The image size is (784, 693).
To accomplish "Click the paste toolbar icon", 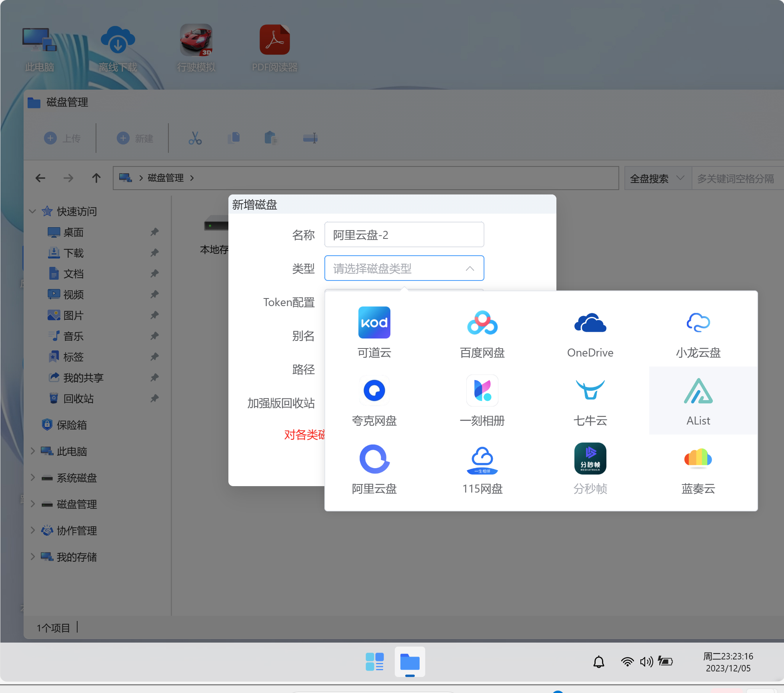I will tap(271, 138).
